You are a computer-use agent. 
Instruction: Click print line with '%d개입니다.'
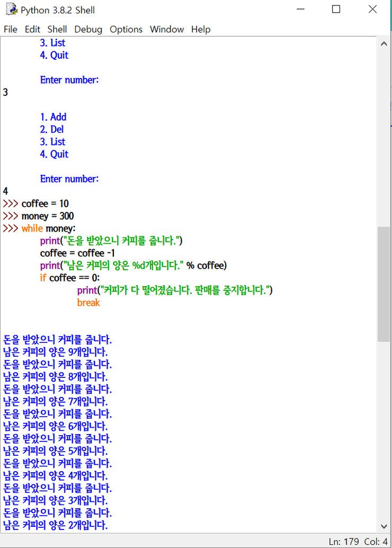(133, 266)
